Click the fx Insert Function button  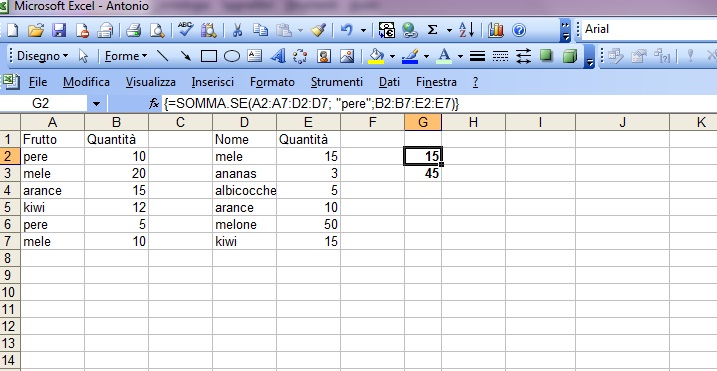pyautogui.click(x=154, y=104)
